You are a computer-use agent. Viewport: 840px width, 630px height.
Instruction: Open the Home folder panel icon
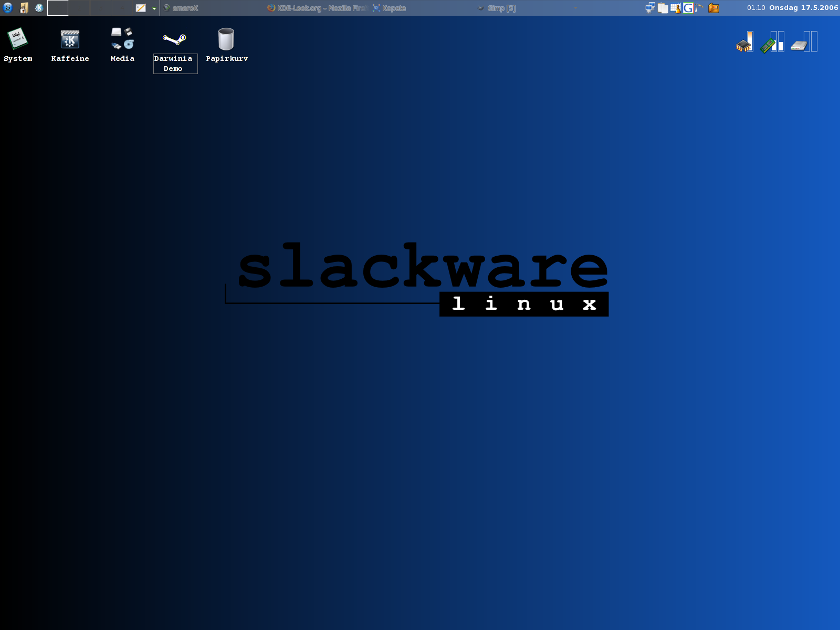coord(24,8)
